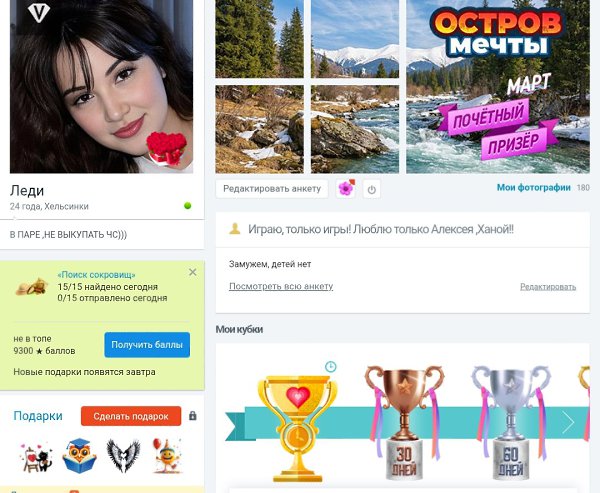Show next trophies with right arrow

pos(568,422)
